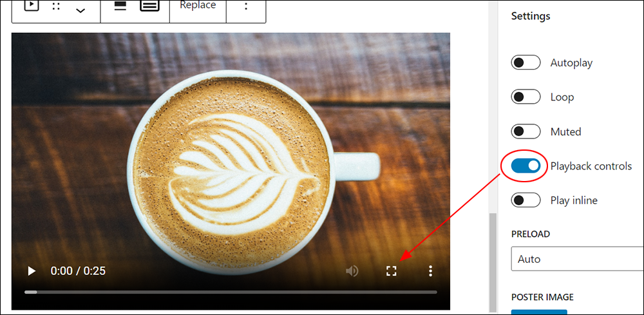Disable the Playback controls toggle
This screenshot has height=315, width=644.
[x=526, y=166]
